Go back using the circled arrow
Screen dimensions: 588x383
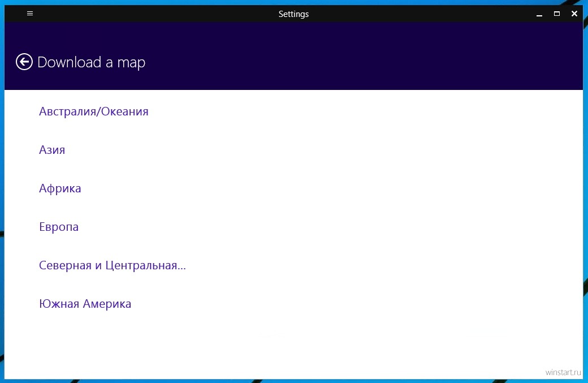coord(24,62)
